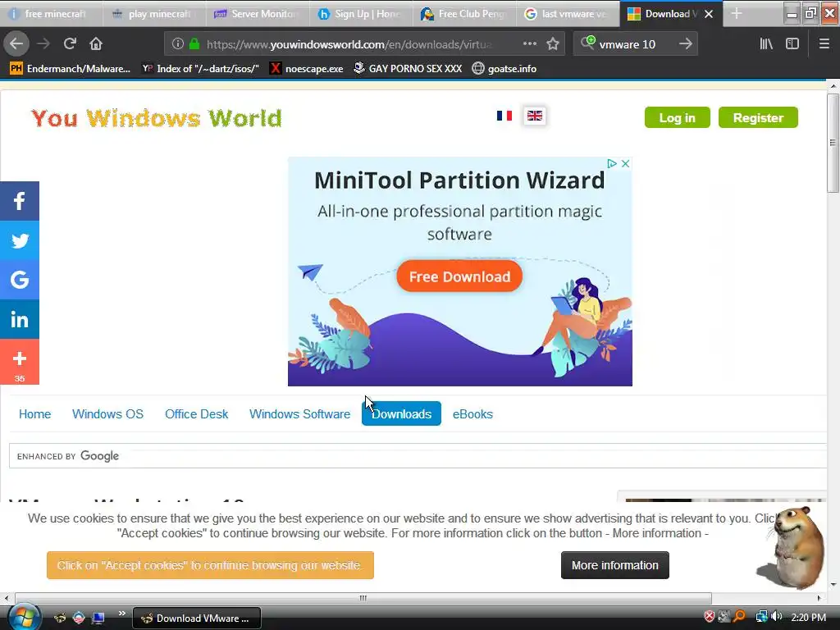Click the volume icon in system tray
The image size is (840, 630).
(x=777, y=617)
